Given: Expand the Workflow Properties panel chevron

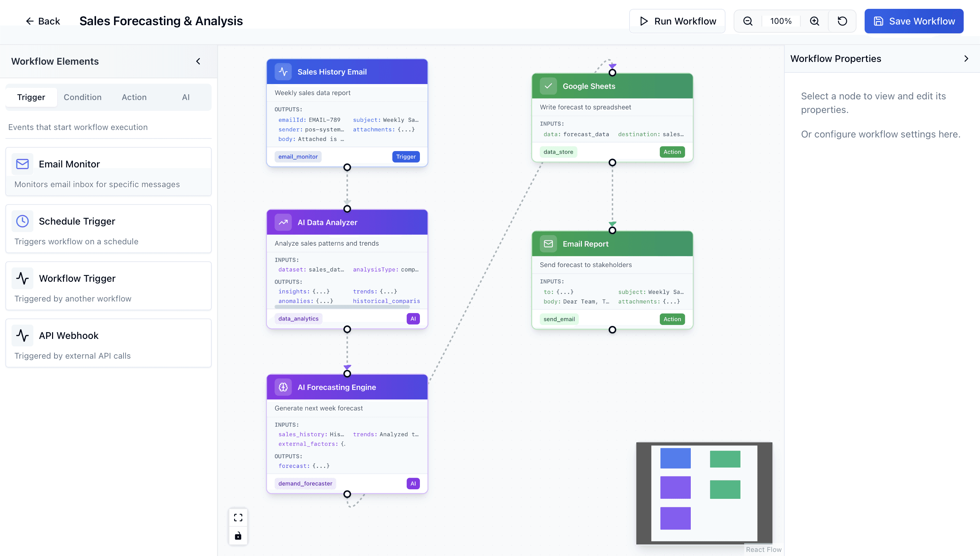Looking at the screenshot, I should tap(966, 59).
